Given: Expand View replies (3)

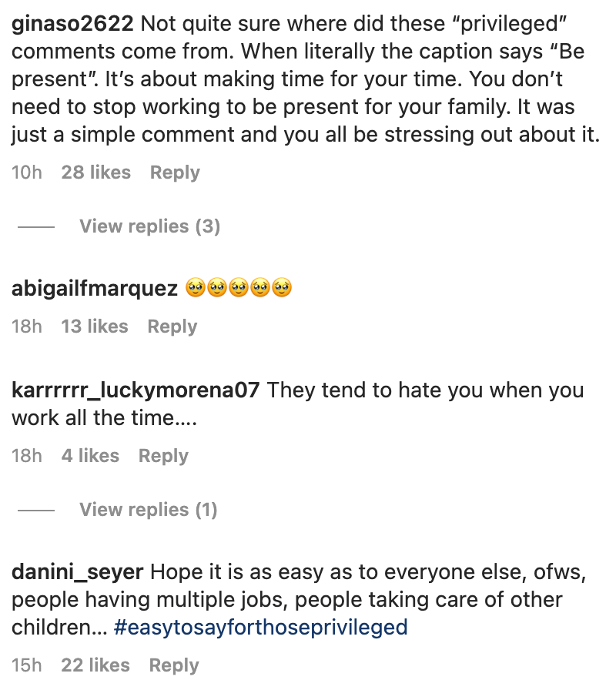Looking at the screenshot, I should (x=149, y=226).
